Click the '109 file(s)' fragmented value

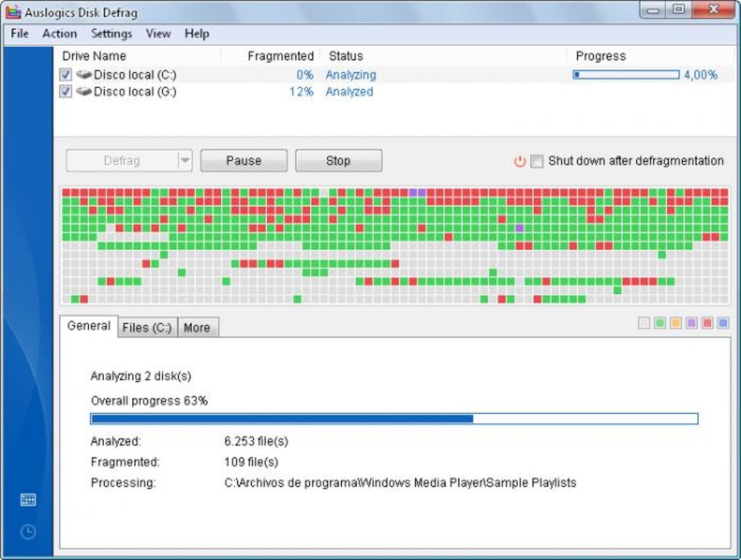click(x=251, y=462)
